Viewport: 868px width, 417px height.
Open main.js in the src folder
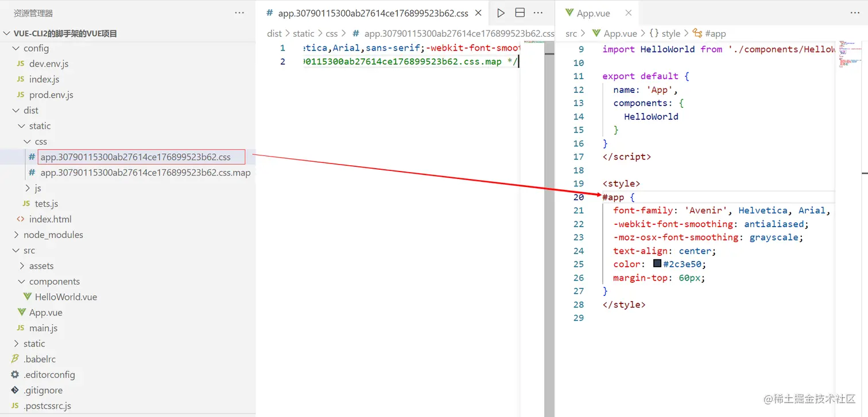pos(44,328)
